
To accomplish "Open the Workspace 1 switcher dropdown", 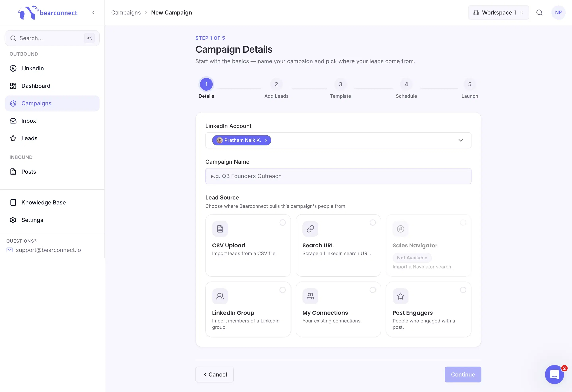I will click(x=498, y=13).
